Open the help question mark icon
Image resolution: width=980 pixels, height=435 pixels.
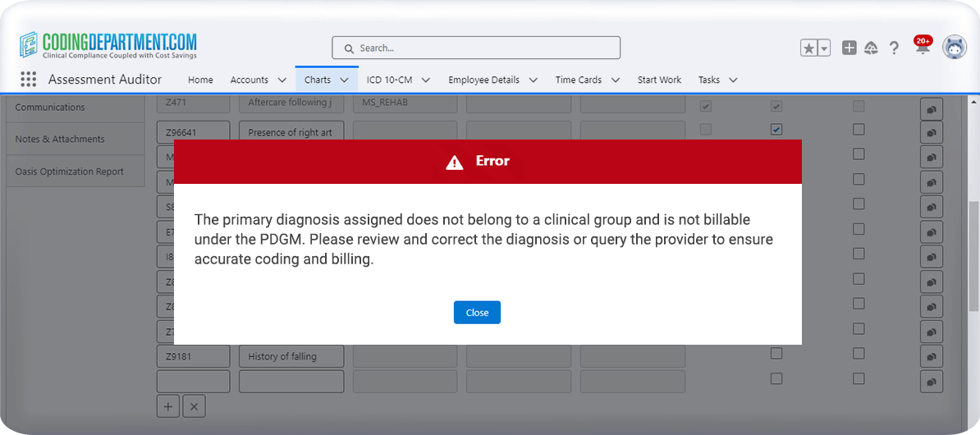coord(895,48)
